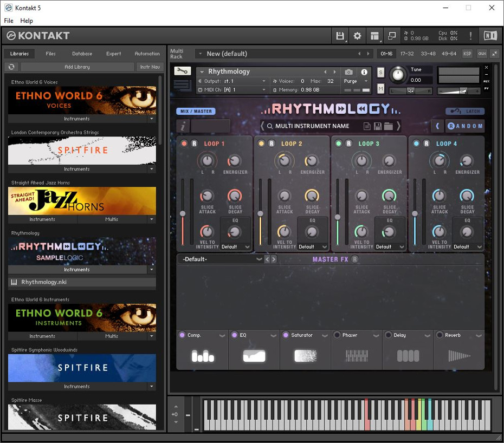Mute the Rhythmology instrument with M
Screen dimensions: 504x443
tap(381, 88)
